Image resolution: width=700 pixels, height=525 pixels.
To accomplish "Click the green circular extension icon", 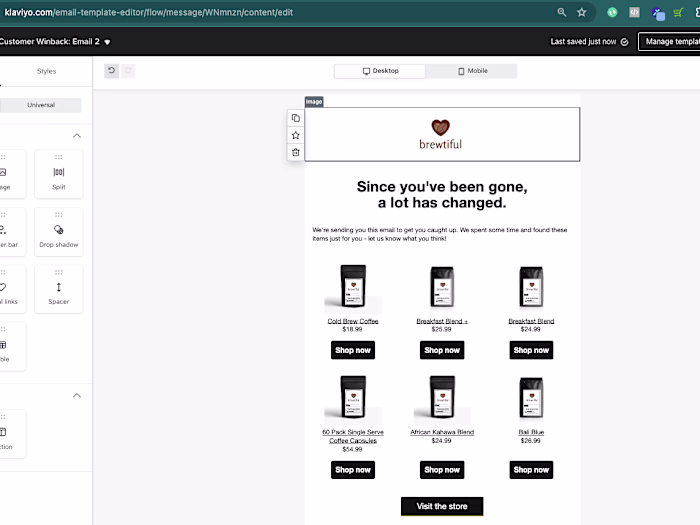I will tap(612, 12).
